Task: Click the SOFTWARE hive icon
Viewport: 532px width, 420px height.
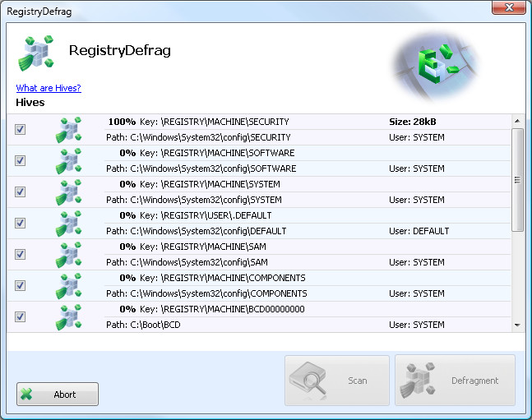Action: [68, 161]
